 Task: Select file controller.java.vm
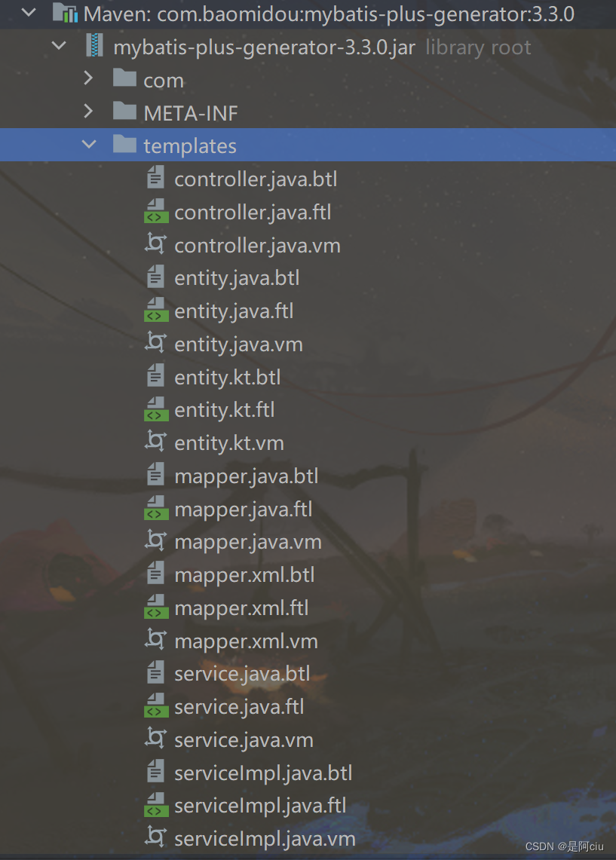(257, 245)
